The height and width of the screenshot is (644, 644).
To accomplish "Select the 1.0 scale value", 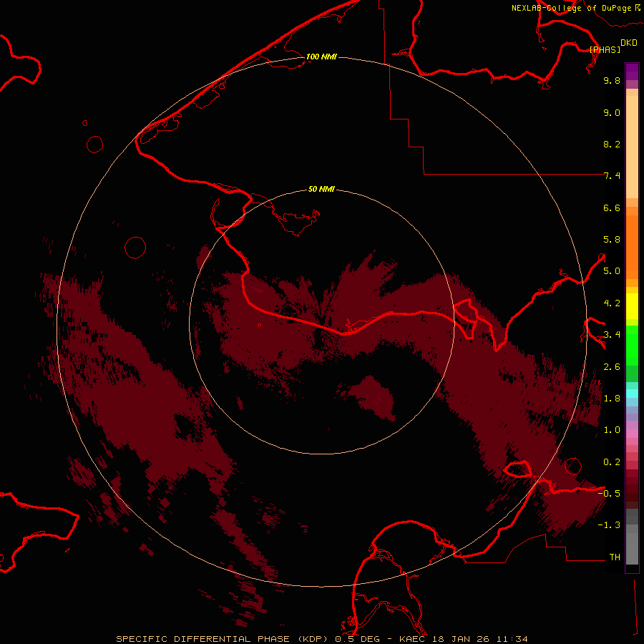I will click(612, 430).
